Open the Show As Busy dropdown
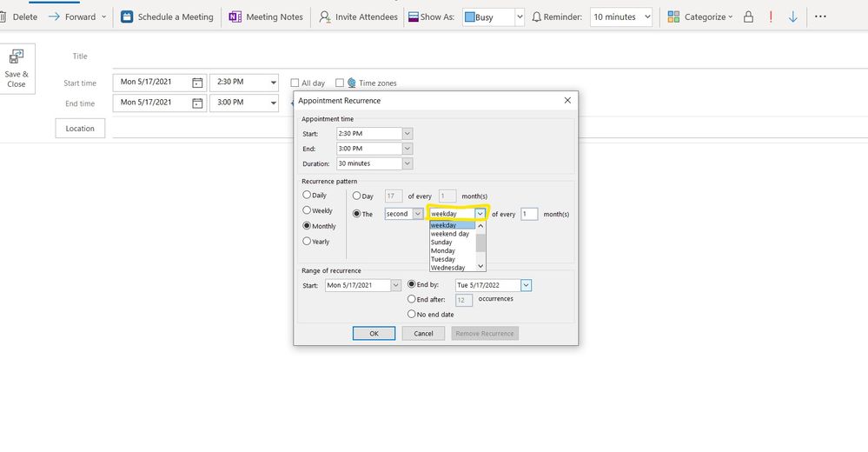Image resolution: width=868 pixels, height=452 pixels. pyautogui.click(x=520, y=17)
